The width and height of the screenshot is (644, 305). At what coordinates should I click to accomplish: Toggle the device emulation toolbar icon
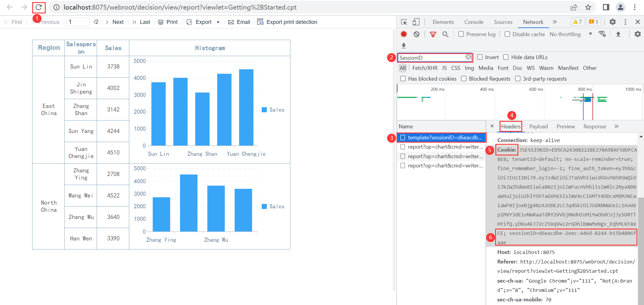[x=416, y=22]
